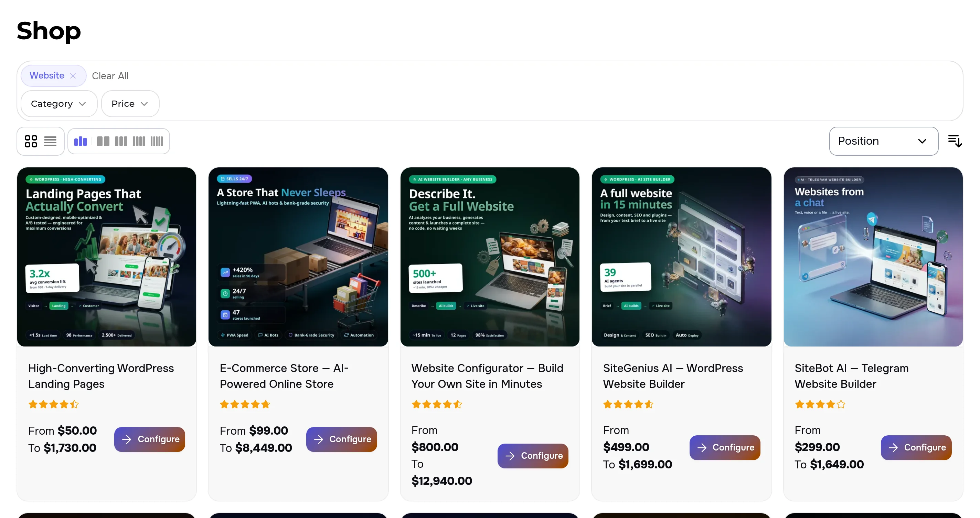The height and width of the screenshot is (518, 980).
Task: Open the A full website in 15 minutes thumbnail
Action: click(x=681, y=257)
